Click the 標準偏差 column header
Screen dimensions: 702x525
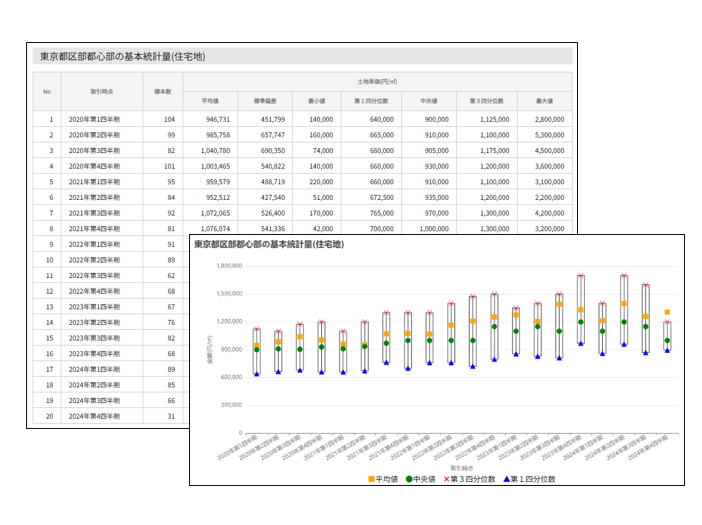coord(265,101)
